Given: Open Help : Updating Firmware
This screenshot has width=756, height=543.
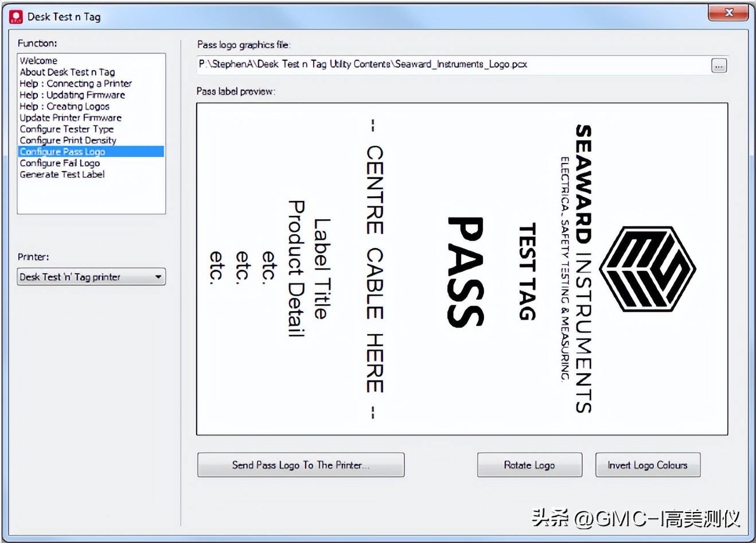Looking at the screenshot, I should [72, 95].
